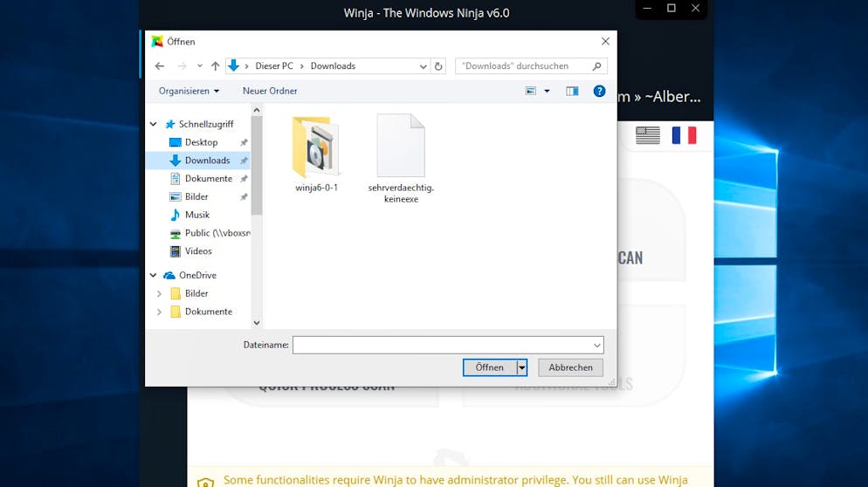Select Videos in the navigation pane

click(x=198, y=251)
